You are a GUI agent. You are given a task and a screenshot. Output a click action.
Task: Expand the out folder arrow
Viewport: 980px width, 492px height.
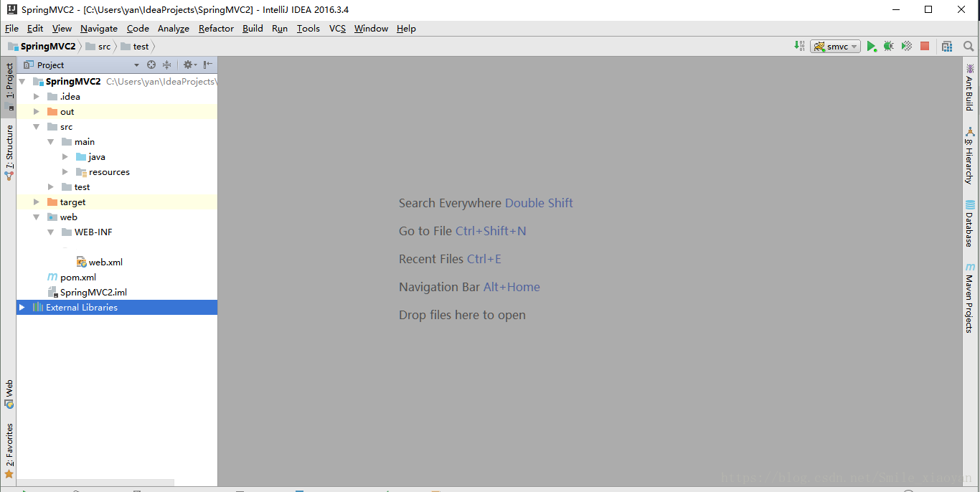(x=37, y=111)
